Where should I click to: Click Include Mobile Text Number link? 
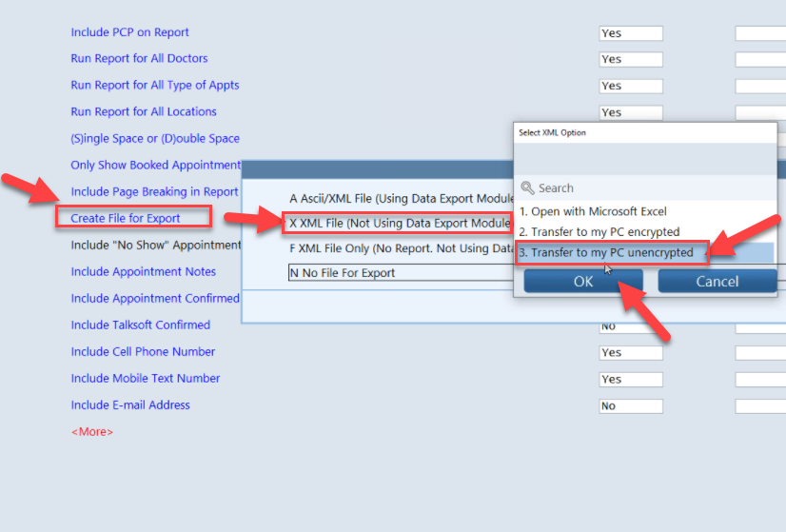(x=145, y=379)
